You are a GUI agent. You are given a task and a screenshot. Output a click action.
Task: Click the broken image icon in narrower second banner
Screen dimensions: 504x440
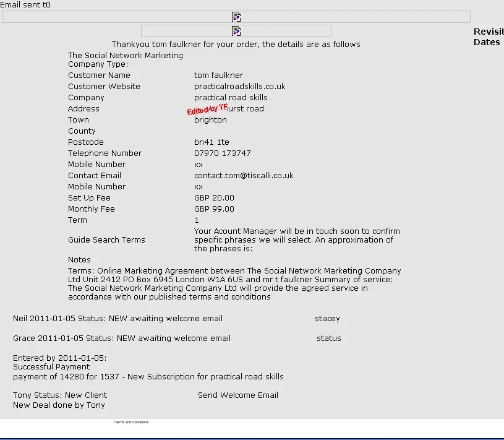pos(236,31)
